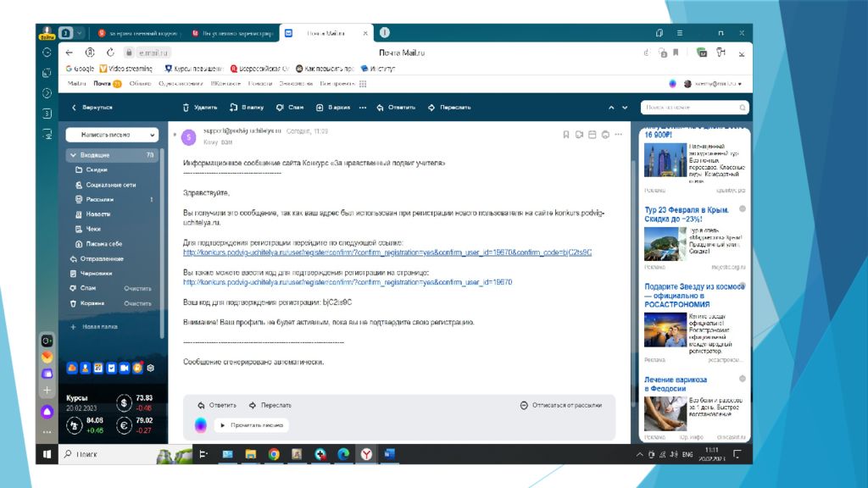Open the Video streaming bookmark
This screenshot has width=868, height=488.
coord(125,69)
